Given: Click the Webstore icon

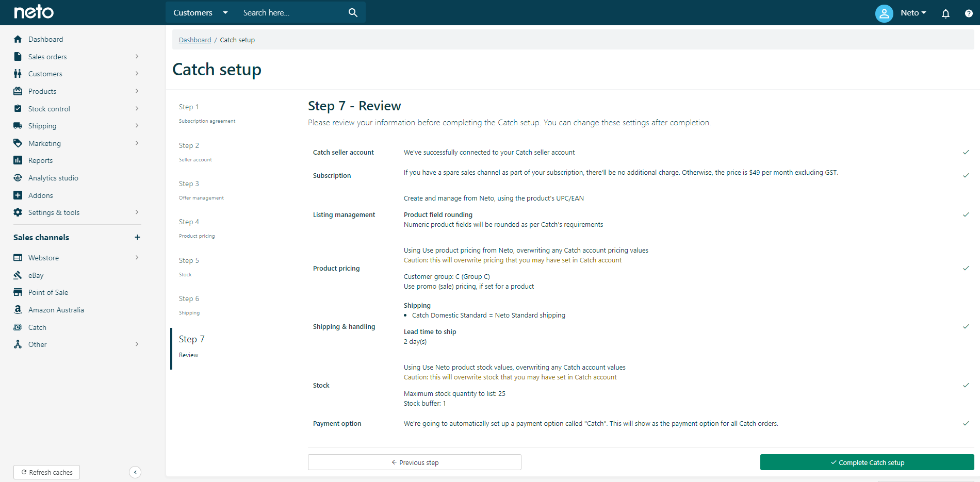Looking at the screenshot, I should tap(18, 258).
